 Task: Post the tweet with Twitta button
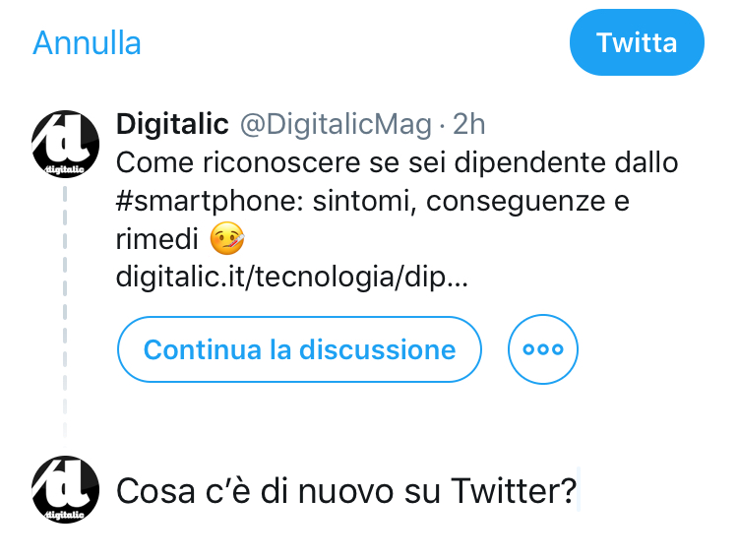637,42
